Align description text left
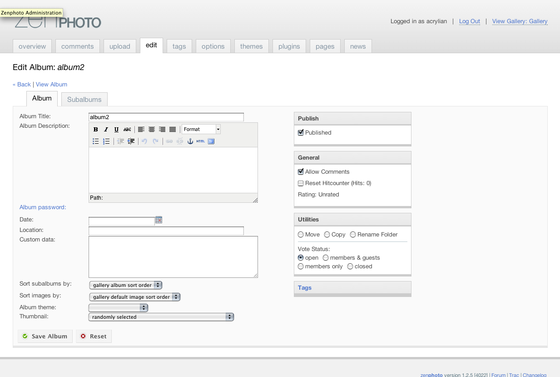560x377 pixels. click(141, 129)
